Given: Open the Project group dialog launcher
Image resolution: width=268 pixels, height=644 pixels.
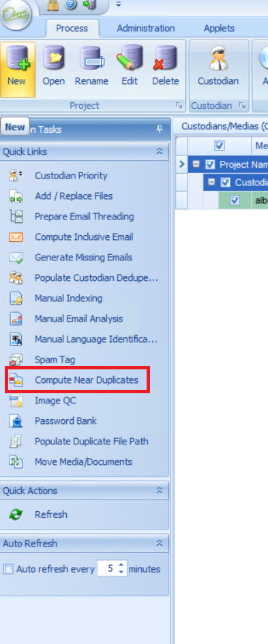Looking at the screenshot, I should pos(179,106).
